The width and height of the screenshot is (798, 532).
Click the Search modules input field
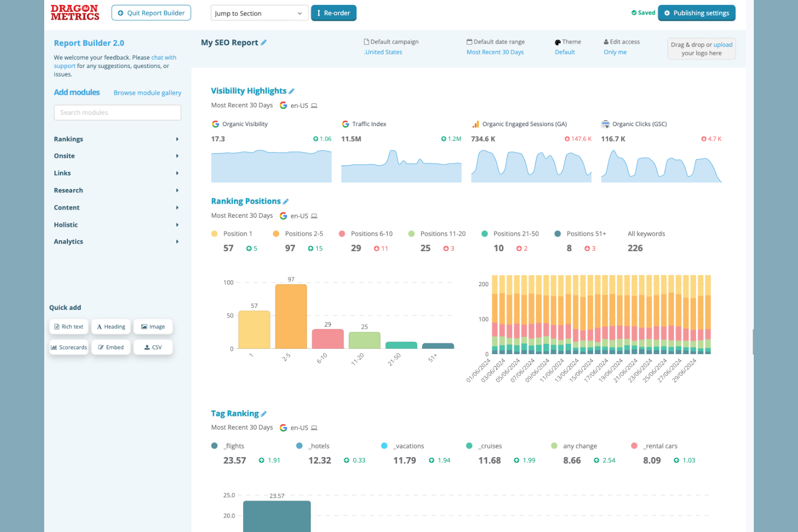coord(117,112)
